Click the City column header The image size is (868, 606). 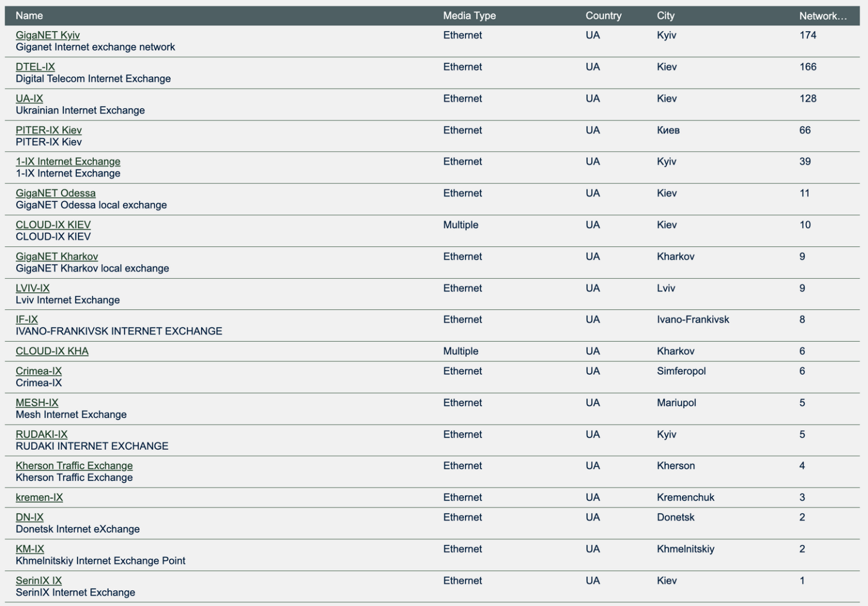coord(666,16)
